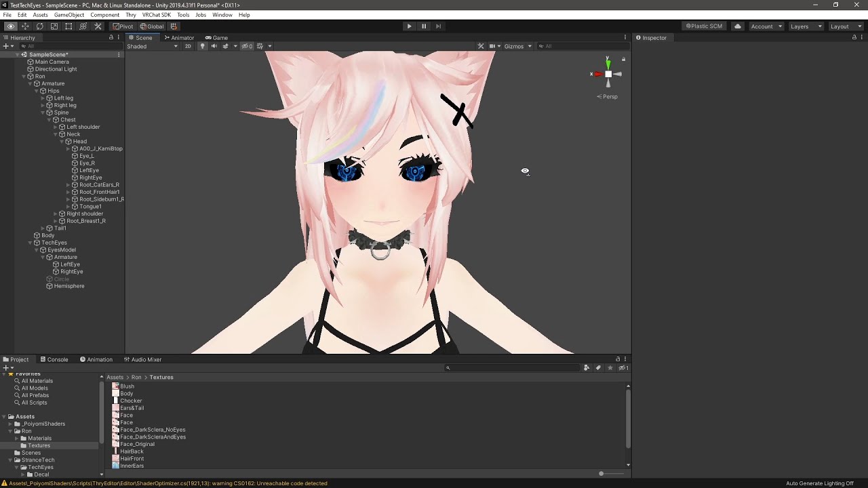The height and width of the screenshot is (488, 868).
Task: Click the Play button
Action: pos(409,26)
